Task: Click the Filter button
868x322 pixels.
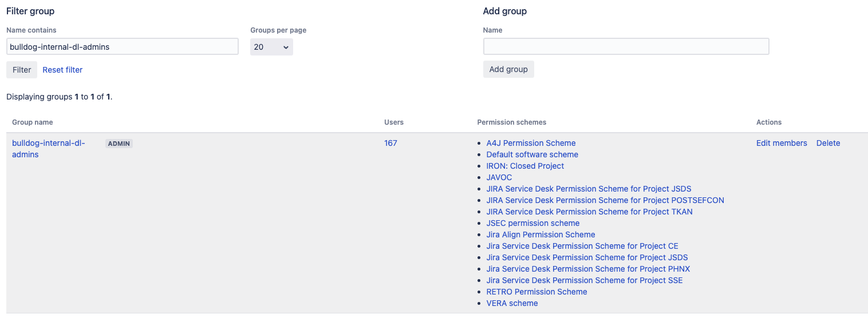Action: tap(22, 70)
